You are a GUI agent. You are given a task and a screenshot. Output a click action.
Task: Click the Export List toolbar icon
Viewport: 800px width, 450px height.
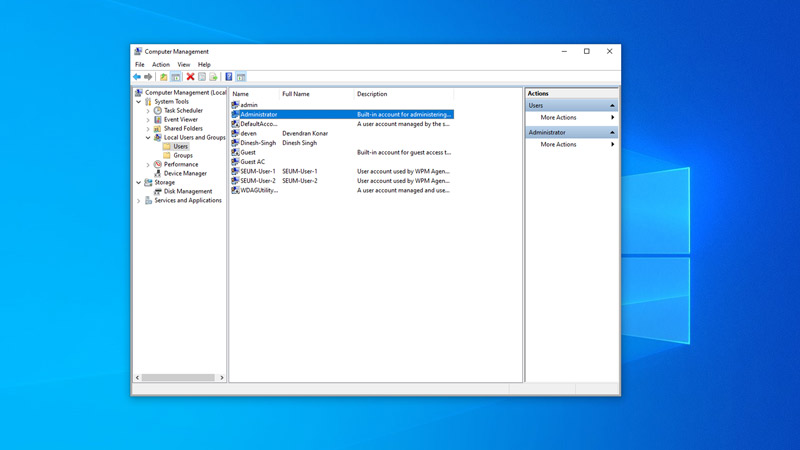coord(213,77)
